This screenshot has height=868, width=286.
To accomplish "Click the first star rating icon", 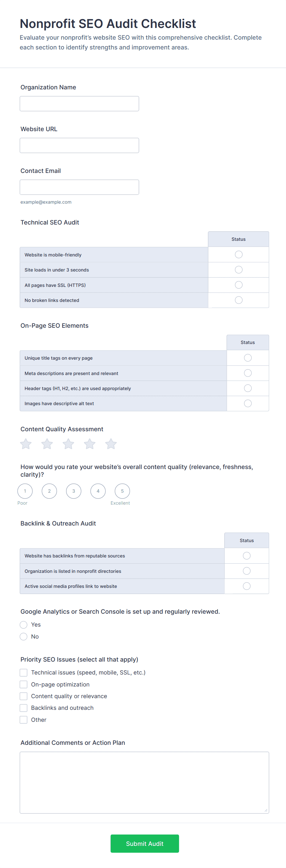I will pos(26,444).
